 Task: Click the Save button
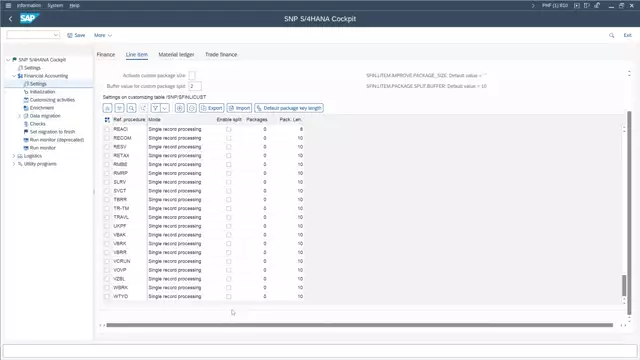76,36
